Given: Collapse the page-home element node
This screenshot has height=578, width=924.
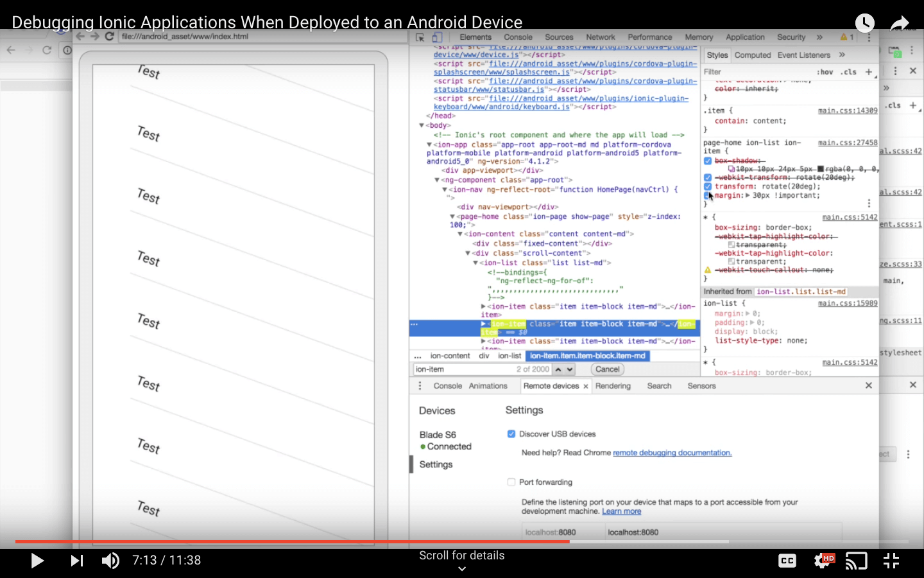Looking at the screenshot, I should point(452,217).
